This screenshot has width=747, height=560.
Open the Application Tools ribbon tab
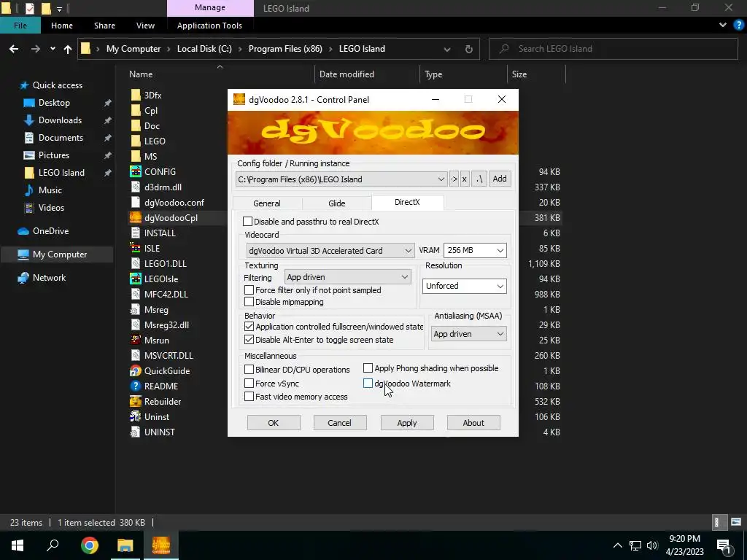click(x=209, y=26)
